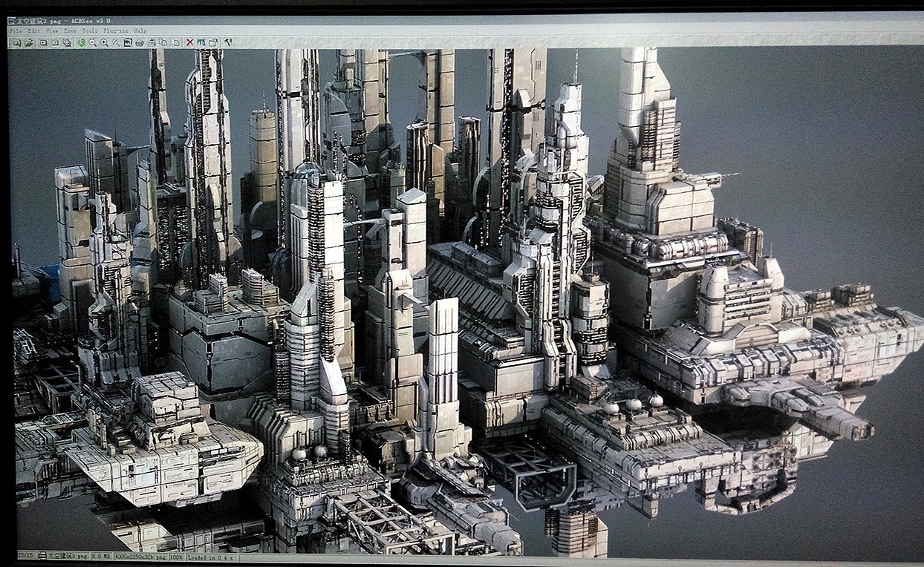This screenshot has width=924, height=567.
Task: Click the green rotate icon
Action: click(x=81, y=43)
